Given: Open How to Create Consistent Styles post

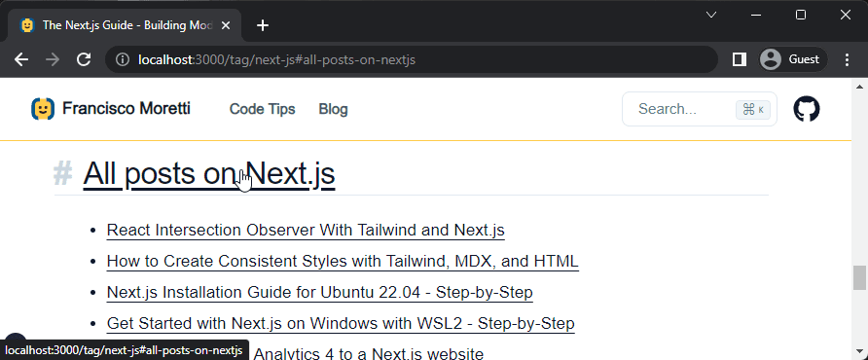Looking at the screenshot, I should (343, 261).
